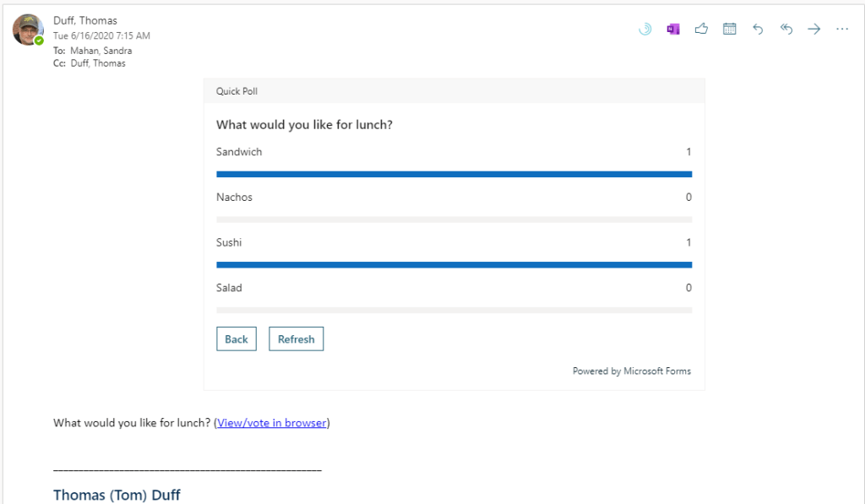Viewport: 865px width, 504px height.
Task: Click the Sandwich result bar
Action: pyautogui.click(x=454, y=174)
